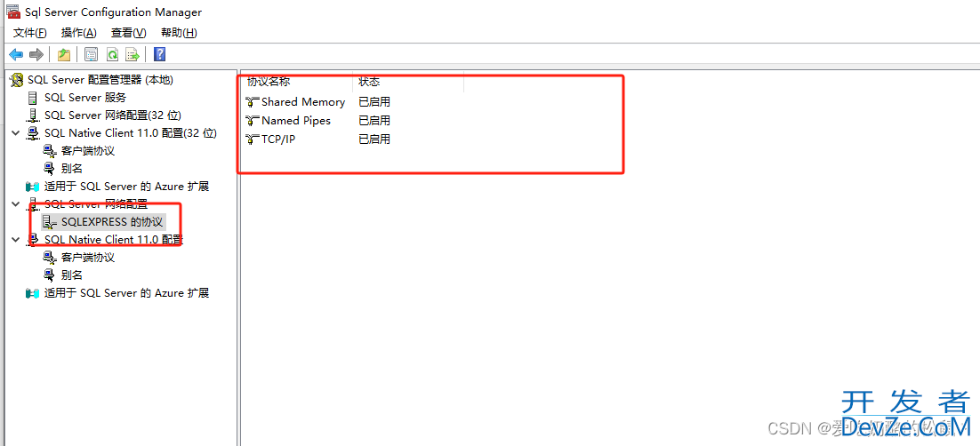Open the 文件(F) menu
The width and height of the screenshot is (980, 446).
tap(29, 33)
